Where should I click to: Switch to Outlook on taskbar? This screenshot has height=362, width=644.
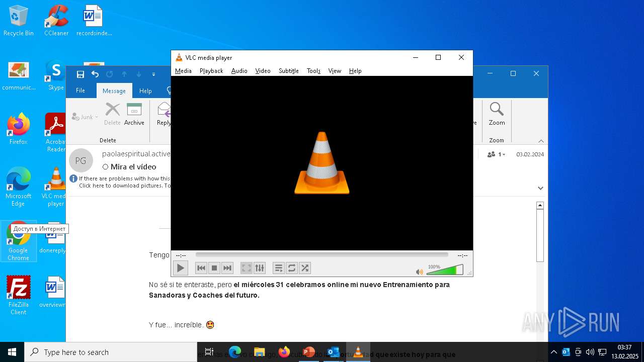click(333, 352)
